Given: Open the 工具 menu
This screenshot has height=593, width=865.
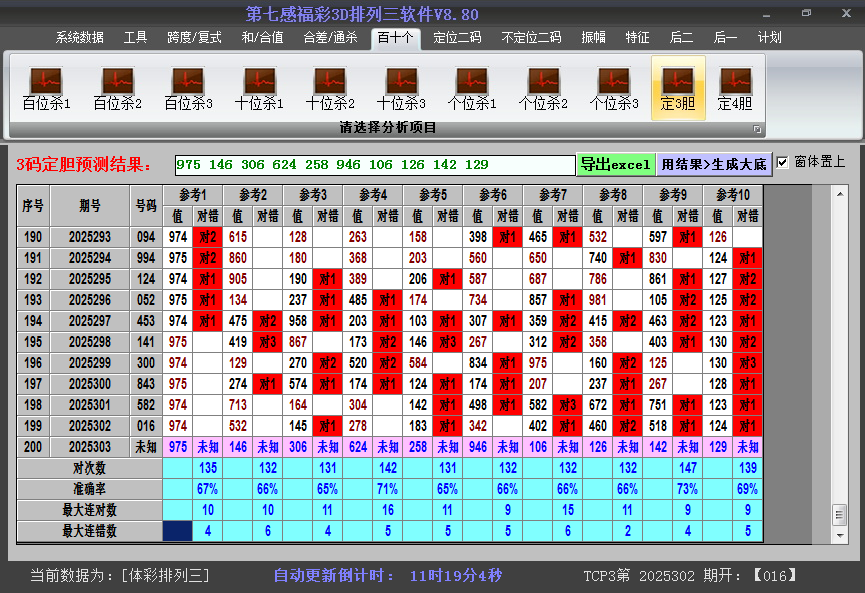Looking at the screenshot, I should pyautogui.click(x=135, y=38).
